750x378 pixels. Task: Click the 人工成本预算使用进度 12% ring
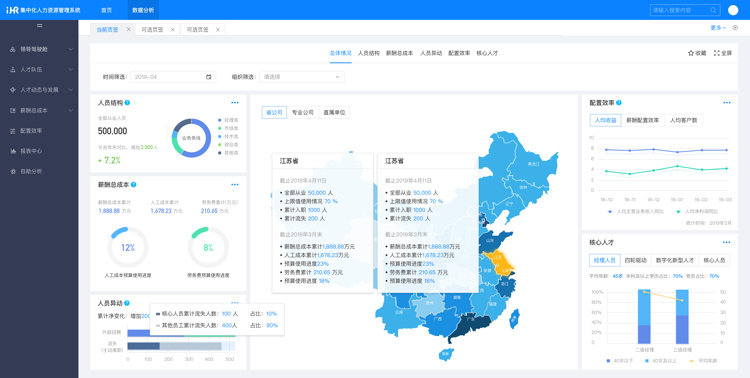[x=128, y=247]
